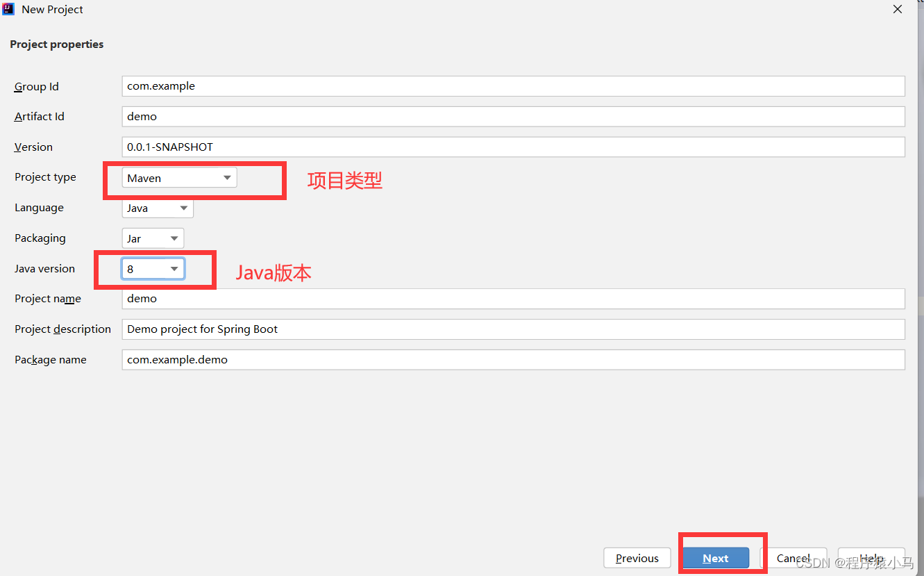The height and width of the screenshot is (576, 924).
Task: Click the Project properties heading
Action: [x=56, y=44]
